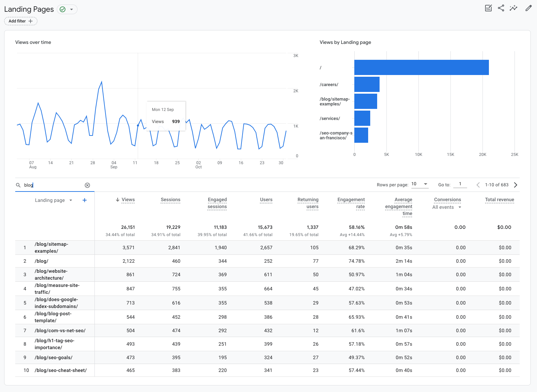Click the edit comparisons chart icon

pyautogui.click(x=488, y=8)
